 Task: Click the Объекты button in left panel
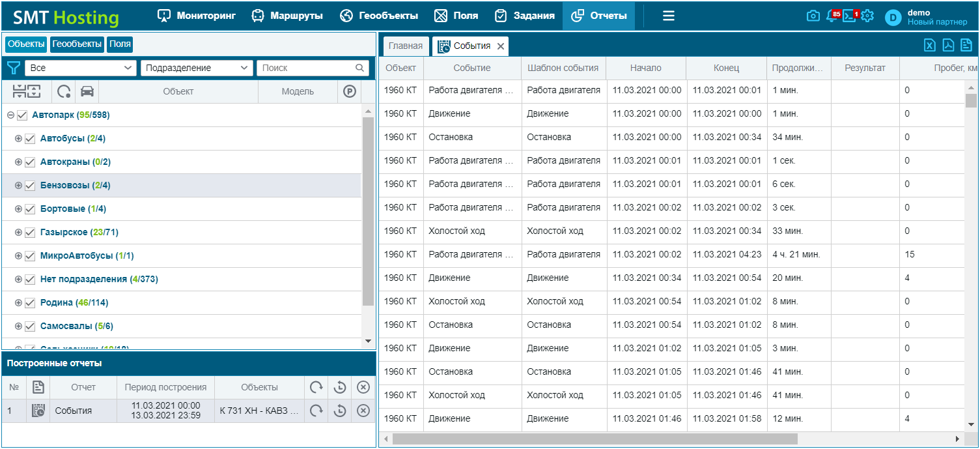pos(26,44)
